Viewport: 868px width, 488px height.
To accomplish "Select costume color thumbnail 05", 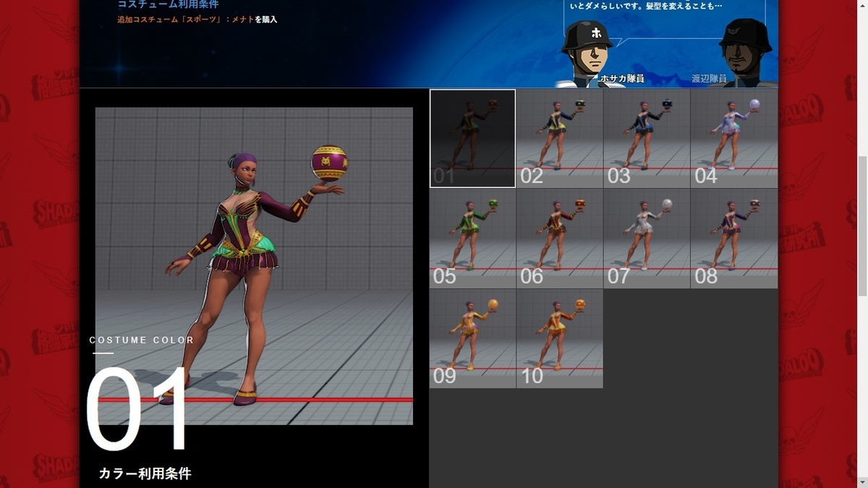I will click(x=473, y=239).
